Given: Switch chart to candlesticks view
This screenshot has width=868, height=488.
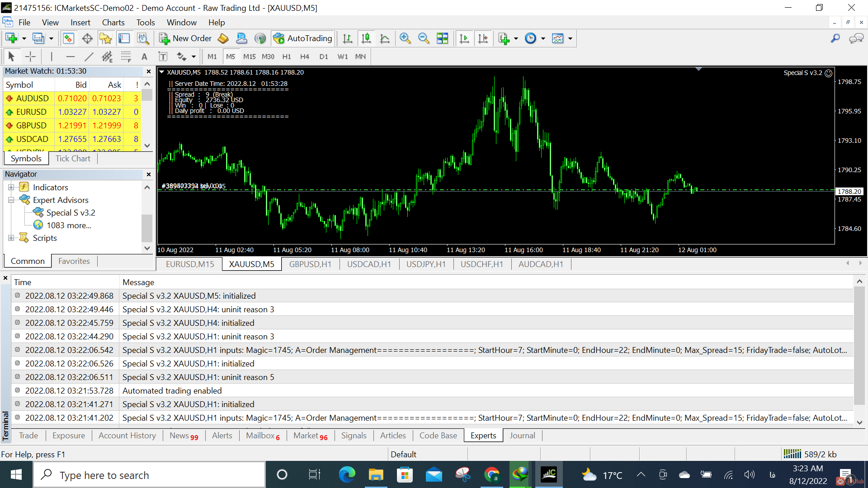Looking at the screenshot, I should tap(366, 38).
